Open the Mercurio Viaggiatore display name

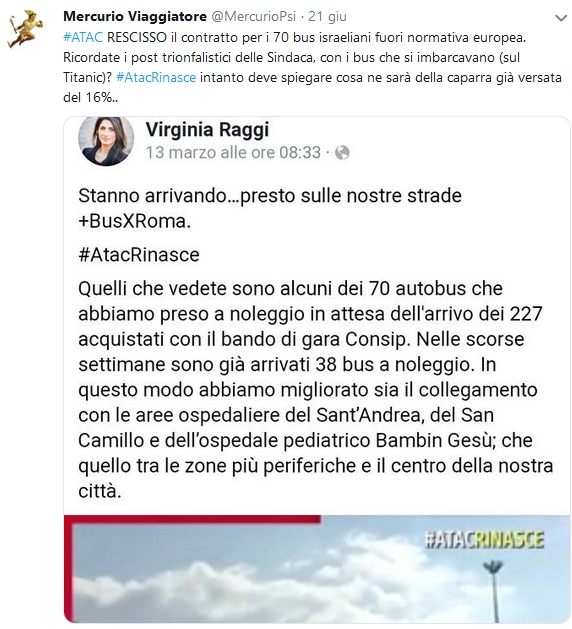(135, 16)
